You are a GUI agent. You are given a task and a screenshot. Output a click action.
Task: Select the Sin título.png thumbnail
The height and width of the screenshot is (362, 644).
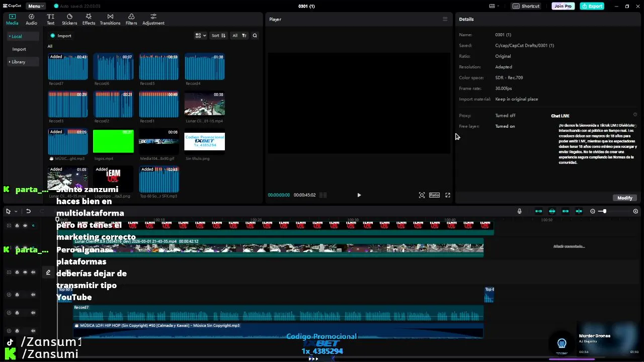click(204, 141)
